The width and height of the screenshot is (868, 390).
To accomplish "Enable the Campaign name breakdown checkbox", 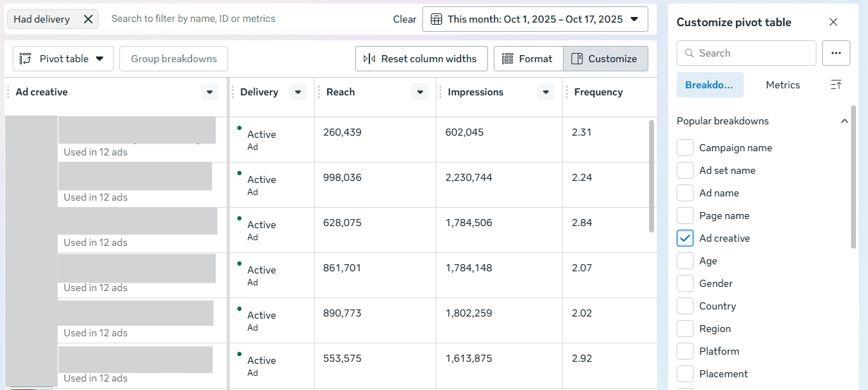I will (685, 148).
